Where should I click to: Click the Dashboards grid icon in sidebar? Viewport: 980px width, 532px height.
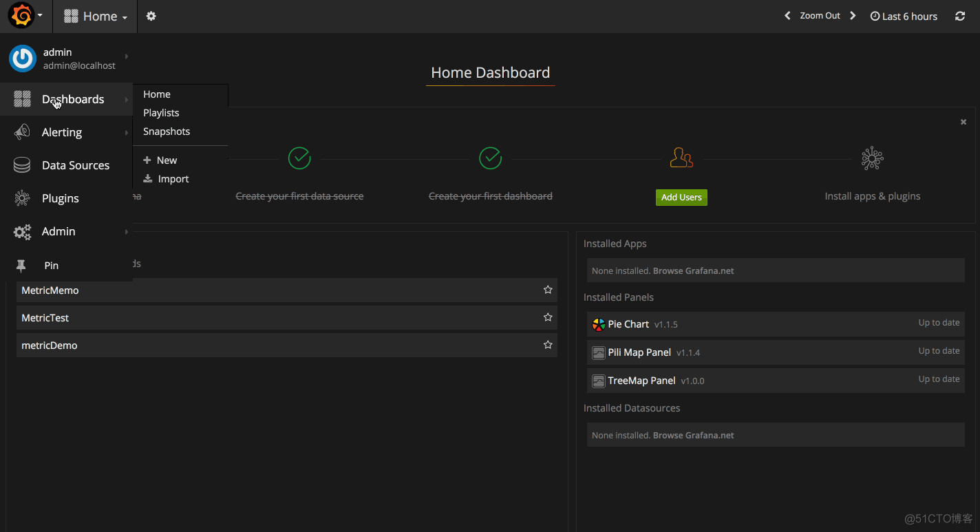pos(23,99)
